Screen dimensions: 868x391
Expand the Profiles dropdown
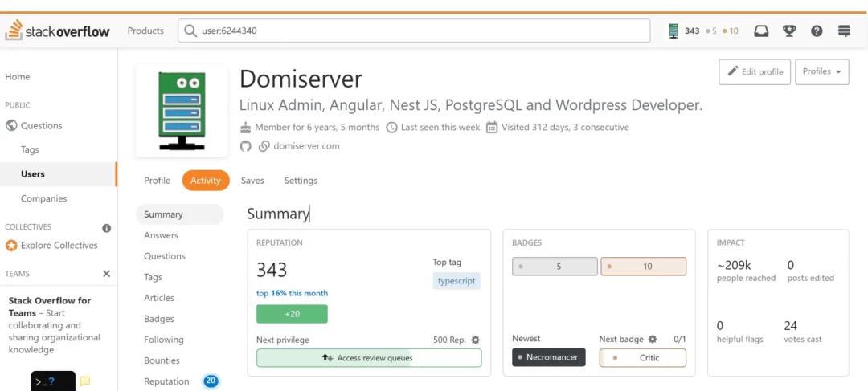[x=822, y=71]
